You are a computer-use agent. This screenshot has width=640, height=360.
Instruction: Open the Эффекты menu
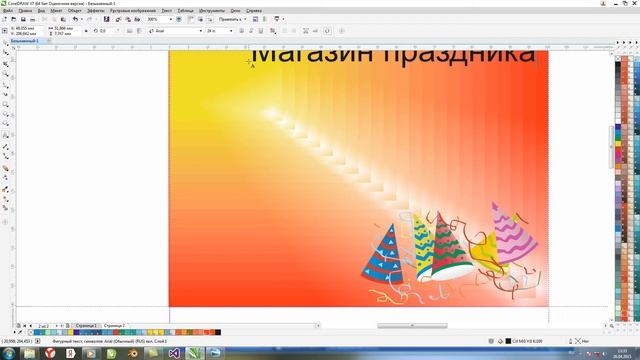click(96, 11)
